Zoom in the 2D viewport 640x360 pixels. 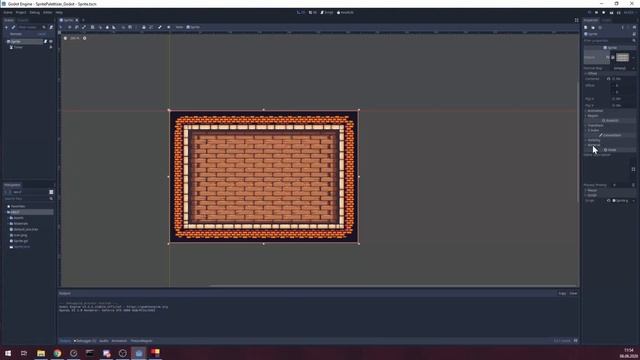84,38
